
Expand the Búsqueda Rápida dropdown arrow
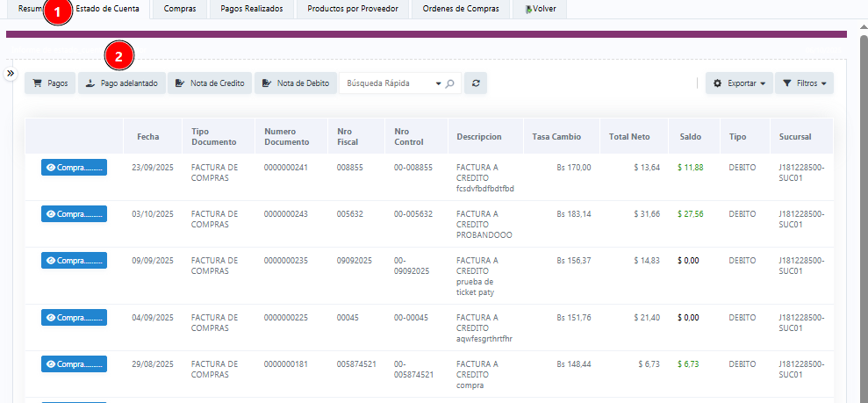[438, 84]
